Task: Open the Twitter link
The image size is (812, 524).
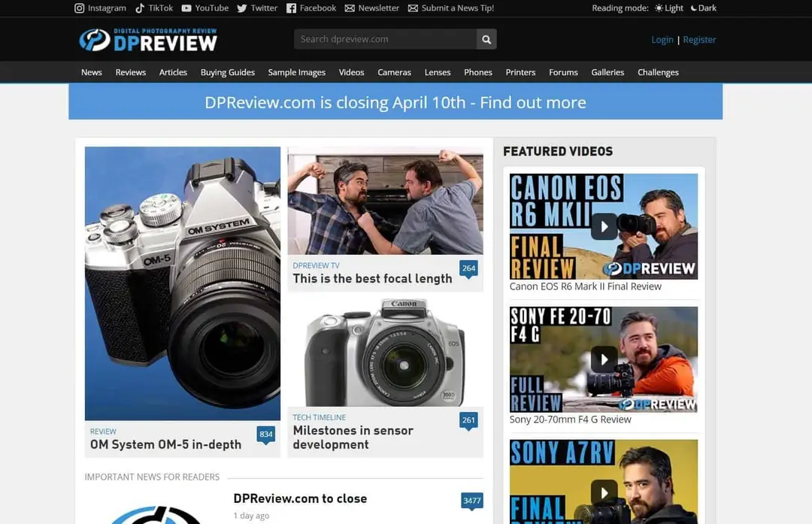Action: [257, 8]
